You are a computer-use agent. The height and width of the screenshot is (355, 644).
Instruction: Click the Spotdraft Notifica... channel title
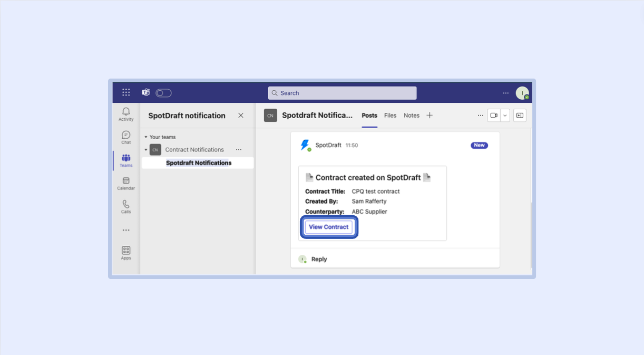coord(317,116)
